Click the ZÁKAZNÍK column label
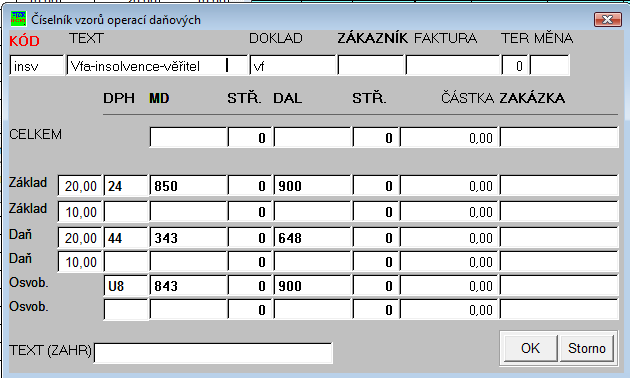Viewport: 630px width, 378px height. click(x=372, y=38)
